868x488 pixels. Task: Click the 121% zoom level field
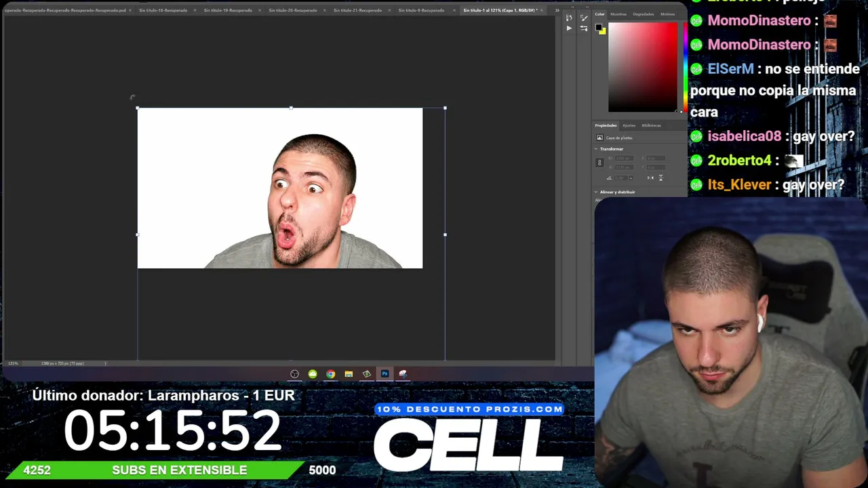(13, 363)
